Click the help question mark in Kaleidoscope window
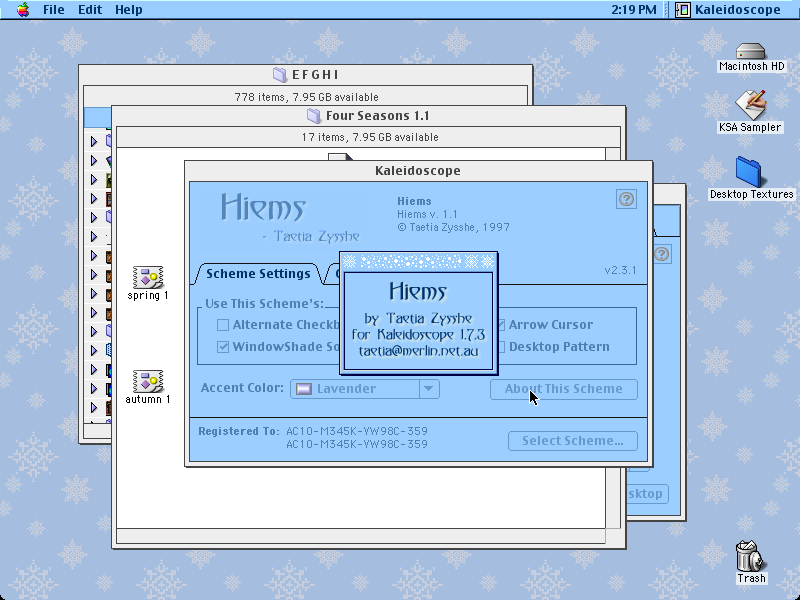800x600 pixels. coord(627,199)
